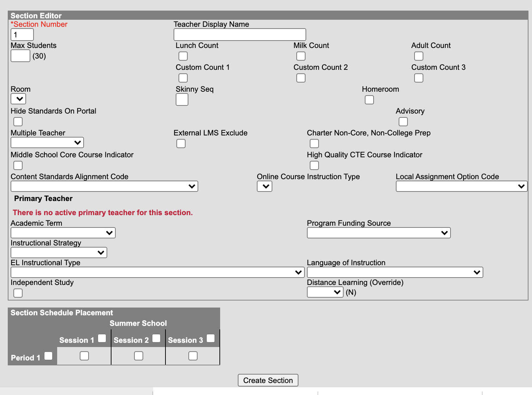Screen dimensions: 532x395
Task: Check Hide Standards On Portal
Action: click(x=18, y=122)
